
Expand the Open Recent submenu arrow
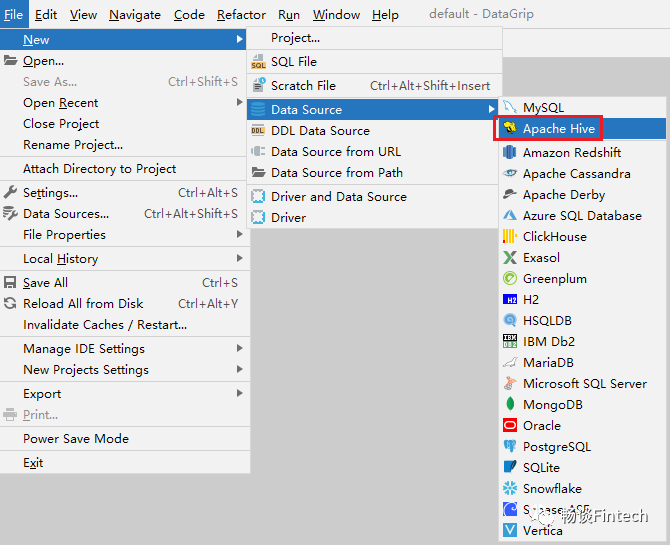240,102
